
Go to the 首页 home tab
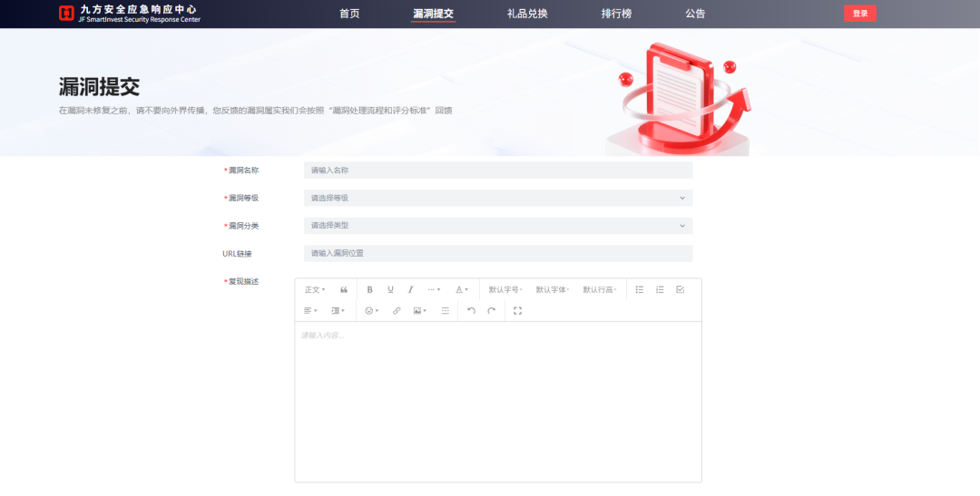pyautogui.click(x=349, y=14)
